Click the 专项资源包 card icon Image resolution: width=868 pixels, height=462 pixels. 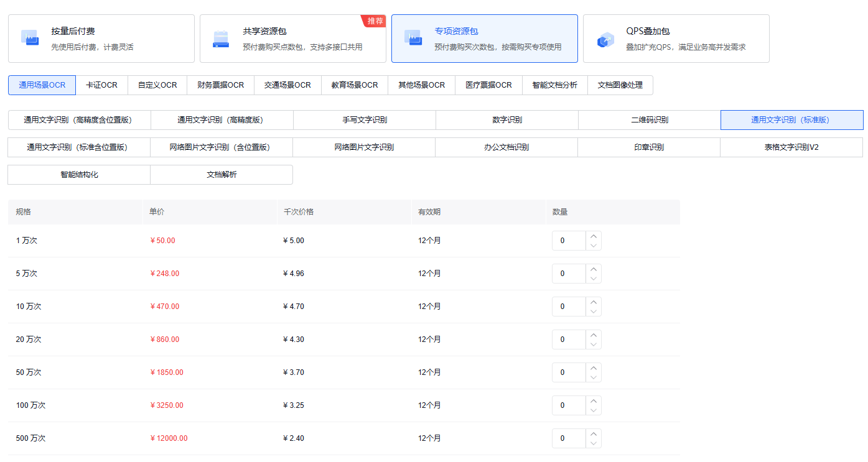coord(413,37)
